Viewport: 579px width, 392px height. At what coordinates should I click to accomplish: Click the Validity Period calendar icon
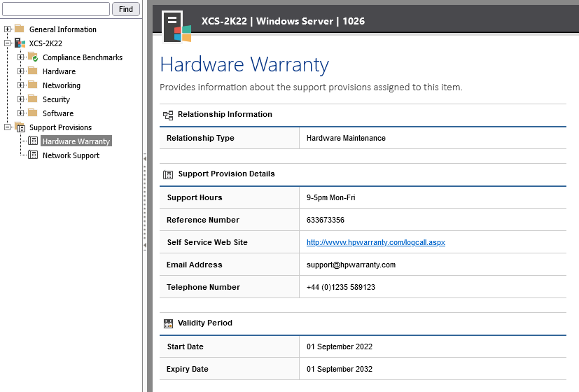168,323
